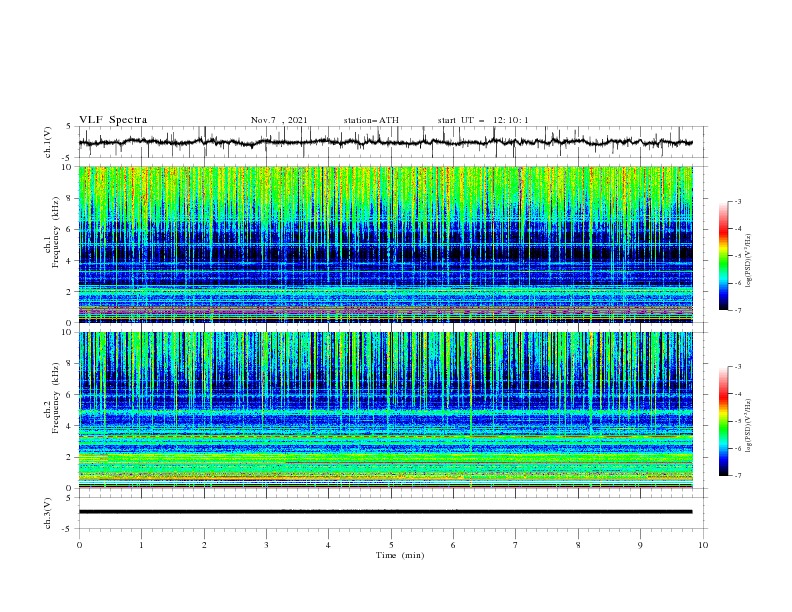Viewport: 792px width, 612px height.
Task: Click the color bar beside ch.2 spectrogram
Action: point(724,421)
